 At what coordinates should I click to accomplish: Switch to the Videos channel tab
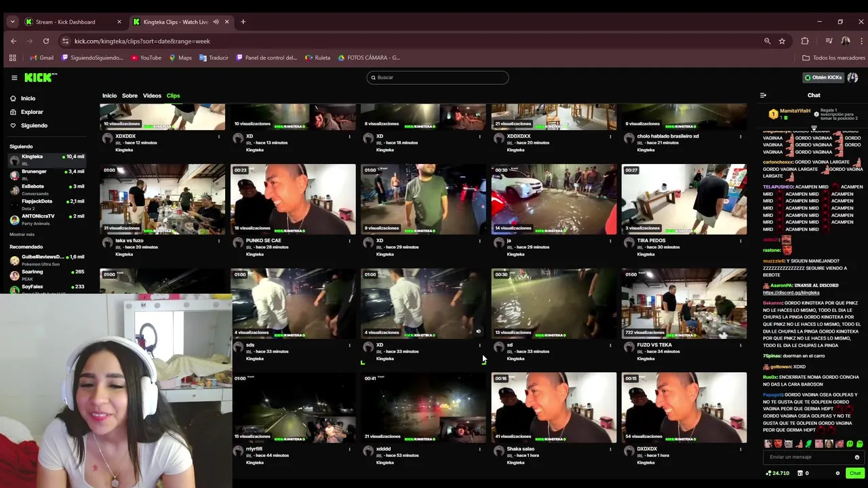tap(152, 96)
